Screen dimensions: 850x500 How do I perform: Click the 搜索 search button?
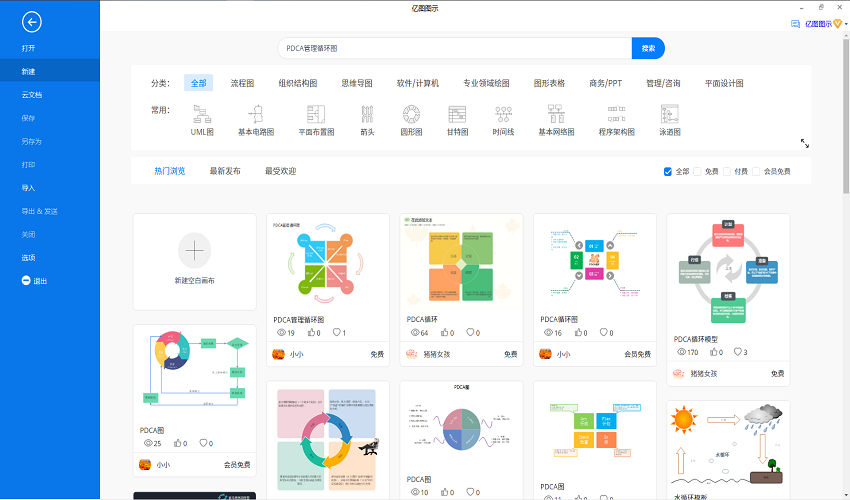click(x=648, y=48)
